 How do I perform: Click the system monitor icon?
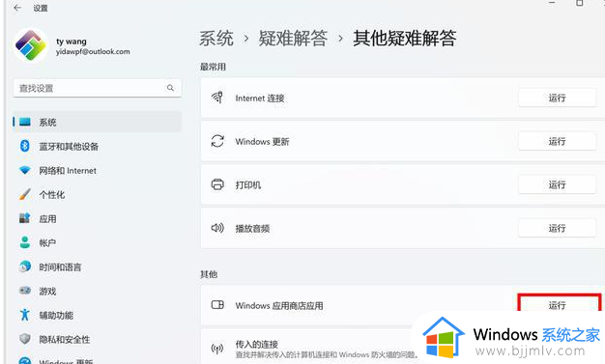pyautogui.click(x=25, y=122)
